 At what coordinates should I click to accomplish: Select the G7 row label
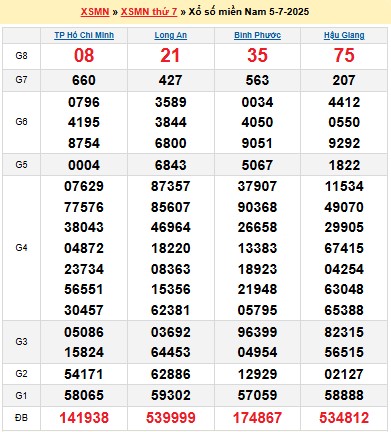[21, 80]
